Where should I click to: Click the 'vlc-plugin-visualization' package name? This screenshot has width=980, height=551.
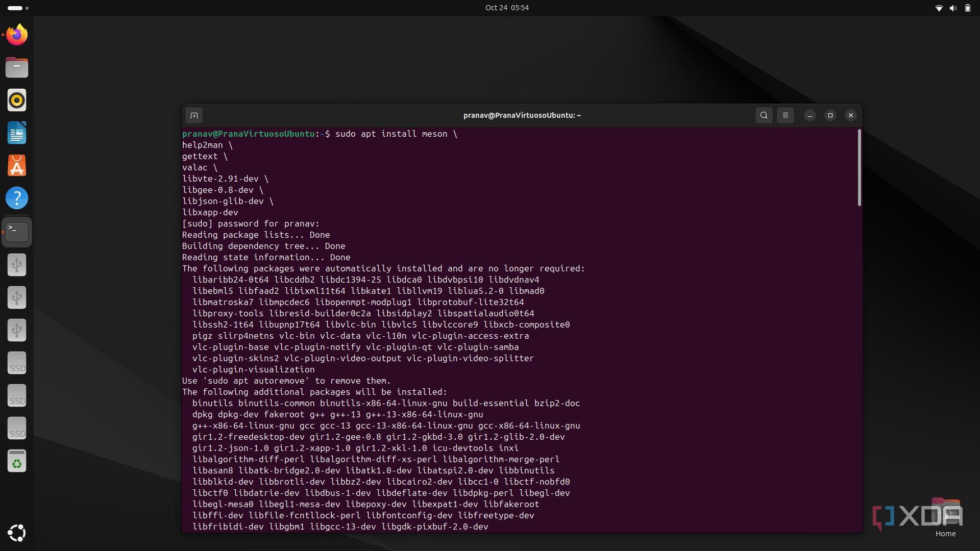(x=253, y=369)
